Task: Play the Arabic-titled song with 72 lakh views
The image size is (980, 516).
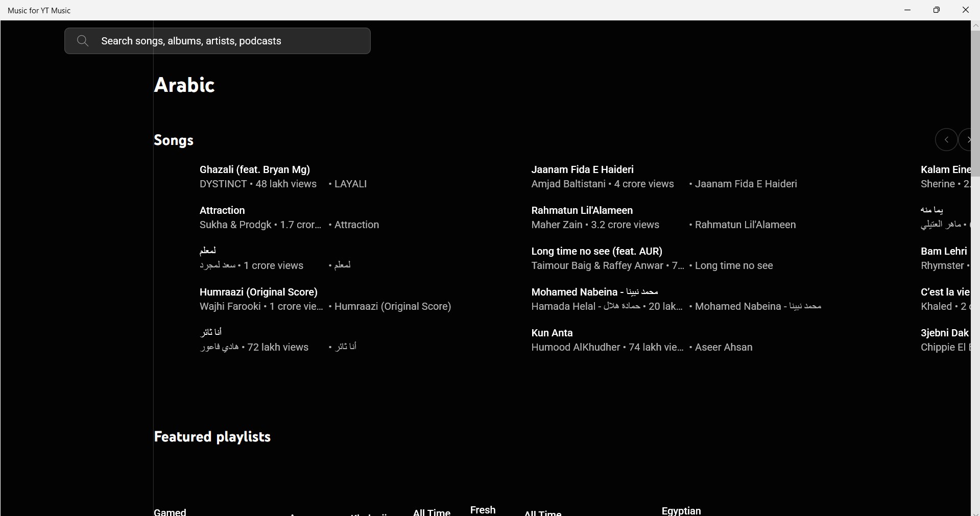Action: pos(211,333)
